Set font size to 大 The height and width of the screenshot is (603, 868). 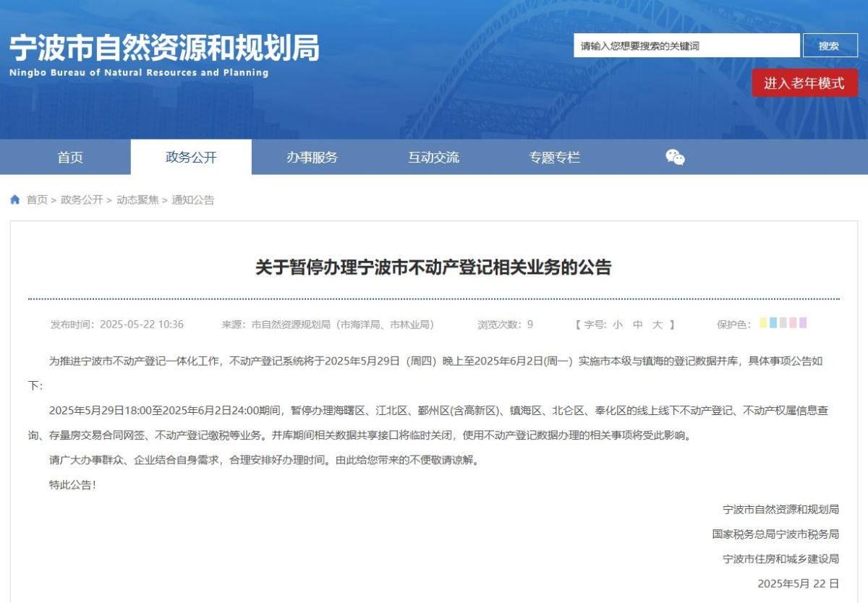tap(658, 325)
